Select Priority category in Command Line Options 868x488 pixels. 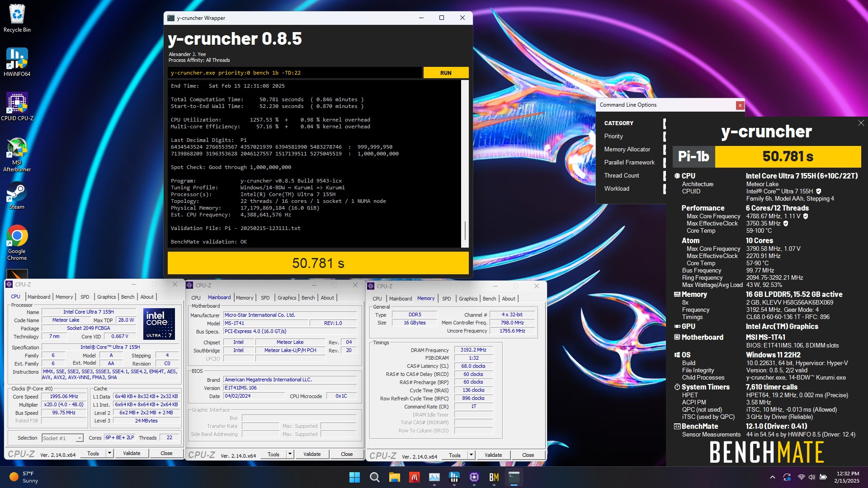click(613, 136)
